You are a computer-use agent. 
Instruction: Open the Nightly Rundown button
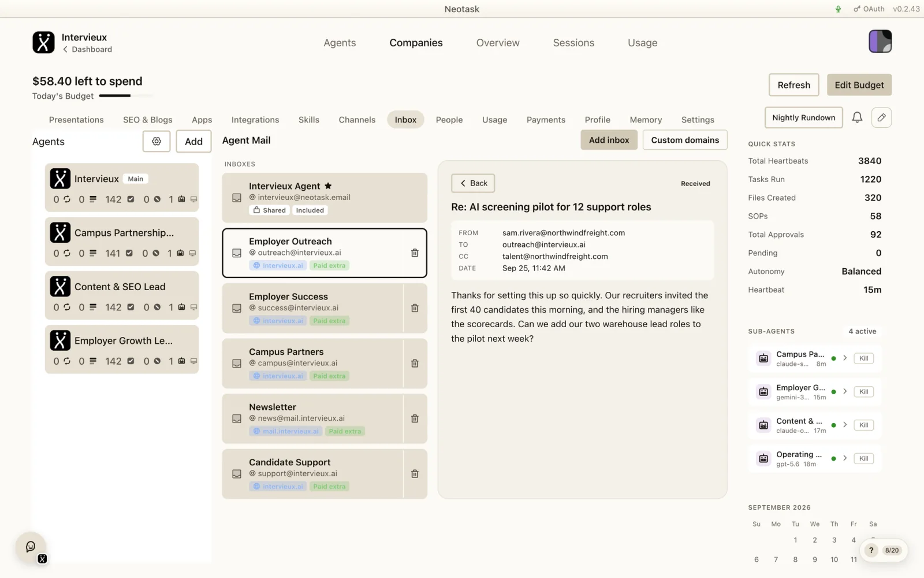tap(803, 117)
